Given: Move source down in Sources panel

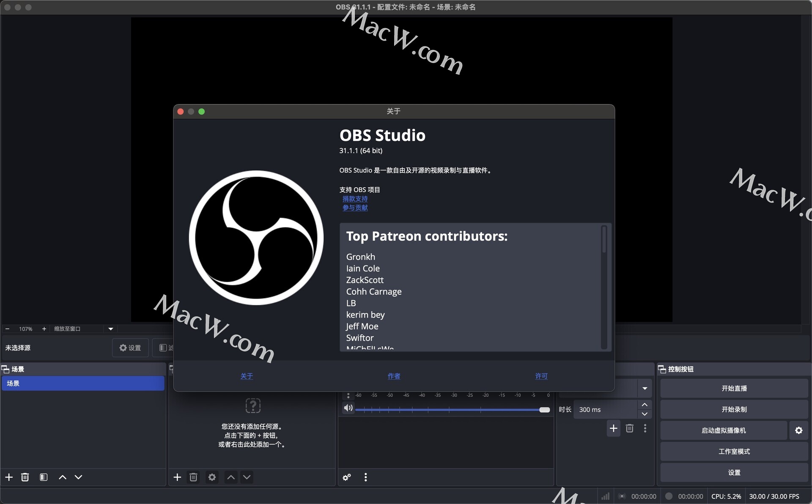Looking at the screenshot, I should coord(247,477).
